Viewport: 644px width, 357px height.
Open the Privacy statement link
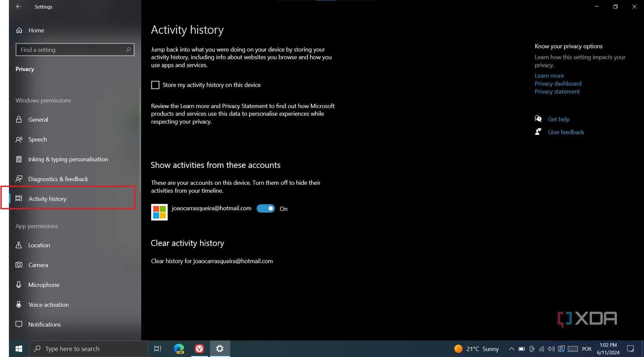[557, 92]
